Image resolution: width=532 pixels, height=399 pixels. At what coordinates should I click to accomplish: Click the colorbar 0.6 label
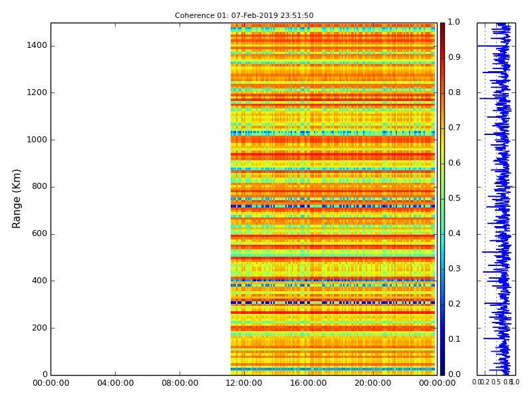(x=454, y=163)
